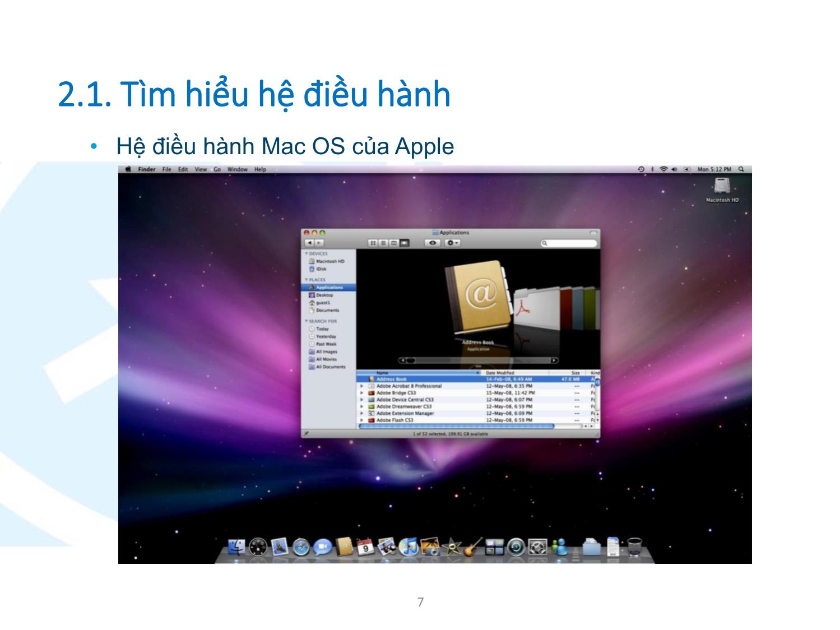
Task: Open Address Book in the Dock
Action: click(345, 546)
